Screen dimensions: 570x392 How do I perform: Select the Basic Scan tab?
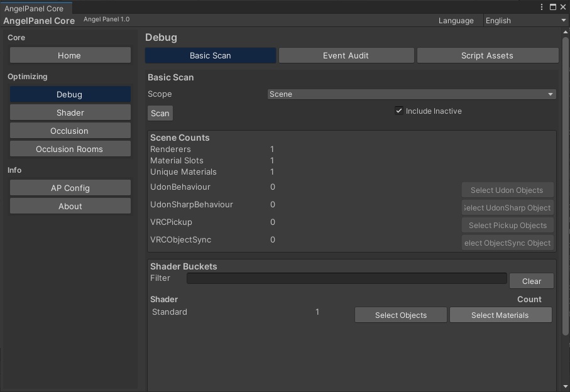click(210, 55)
